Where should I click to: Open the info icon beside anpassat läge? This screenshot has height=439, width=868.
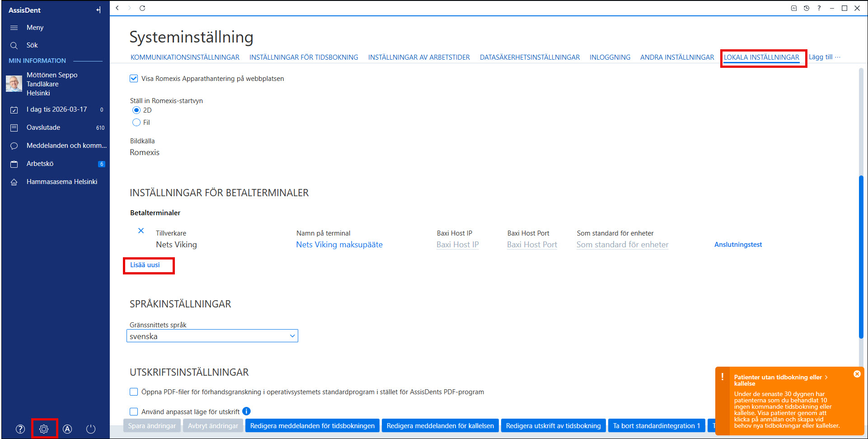tap(246, 411)
